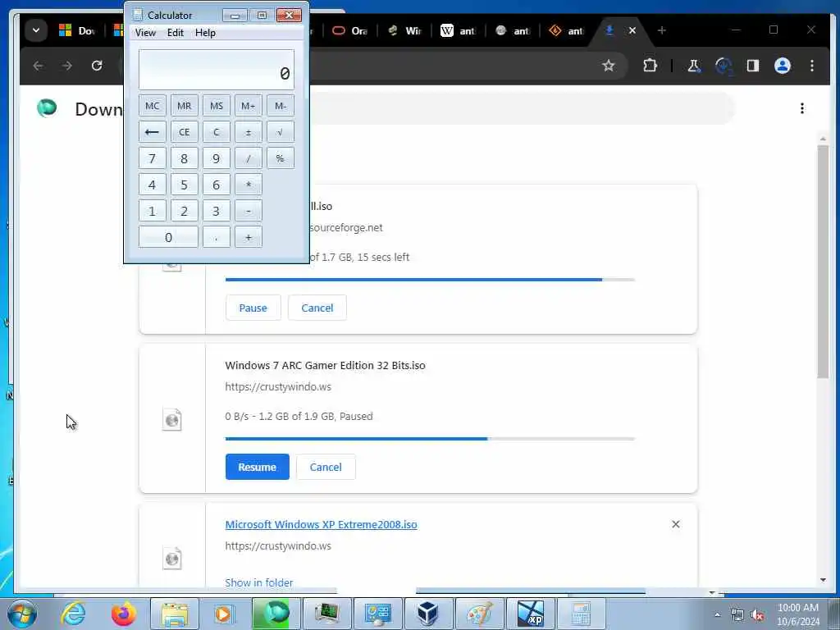
Task: Open a new browser tab
Action: point(662,30)
